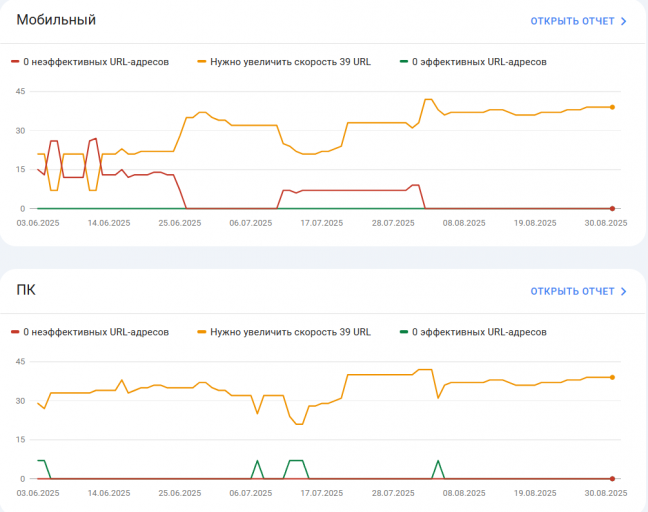Click value 30 on ПК y-axis
Image resolution: width=648 pixels, height=512 pixels.
click(x=21, y=401)
